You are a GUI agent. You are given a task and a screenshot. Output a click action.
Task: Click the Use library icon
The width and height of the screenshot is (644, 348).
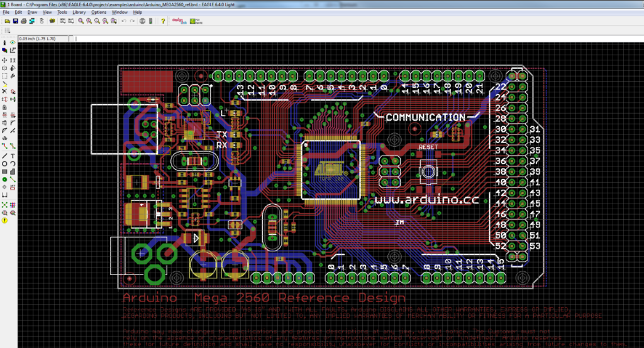point(52,21)
